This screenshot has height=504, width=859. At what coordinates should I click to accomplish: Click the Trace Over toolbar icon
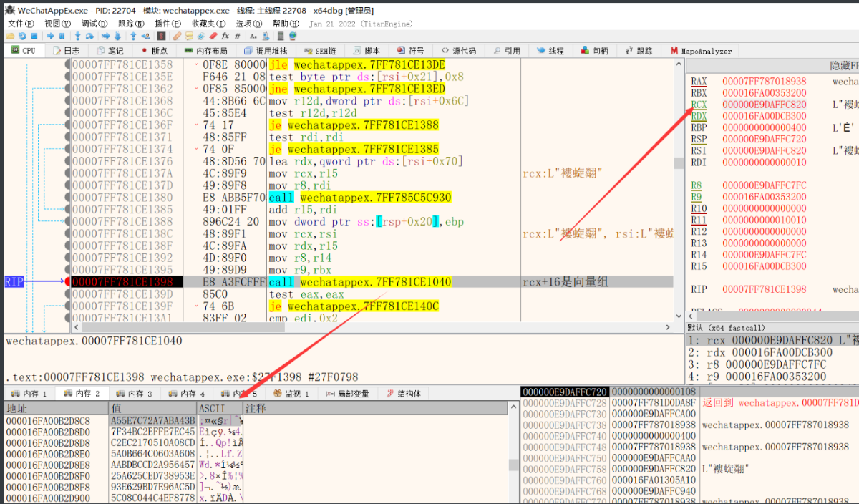(117, 36)
